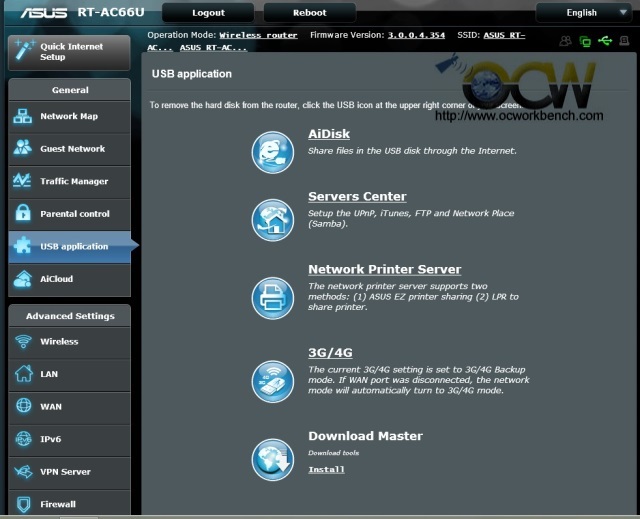This screenshot has height=519, width=640.
Task: Select USB application menu item
Action: [x=69, y=246]
